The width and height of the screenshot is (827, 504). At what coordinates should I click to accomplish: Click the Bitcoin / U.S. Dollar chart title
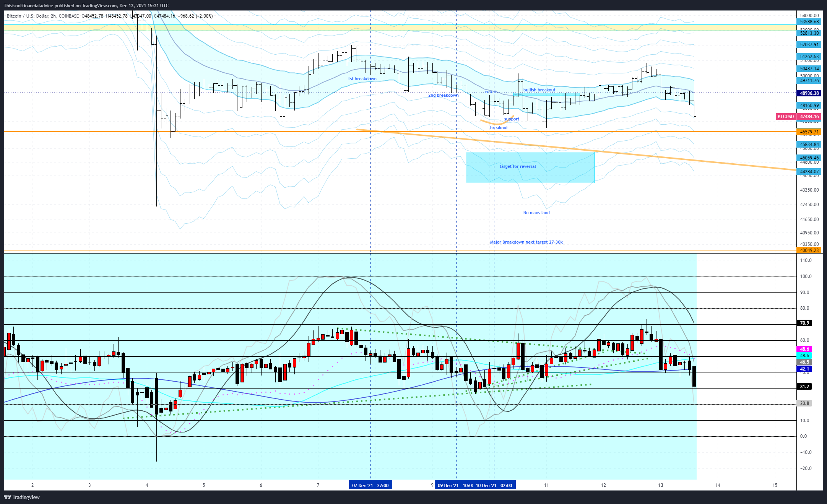pos(43,16)
